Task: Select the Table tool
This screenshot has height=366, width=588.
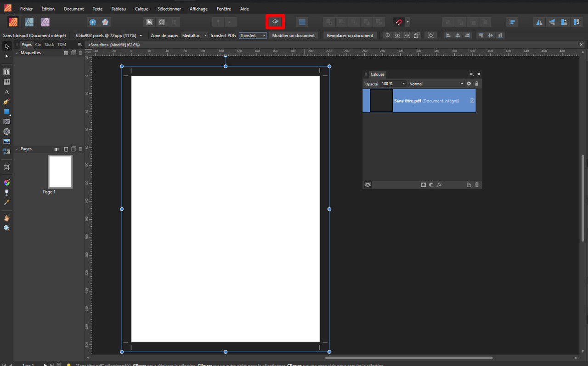Action: 6,82
